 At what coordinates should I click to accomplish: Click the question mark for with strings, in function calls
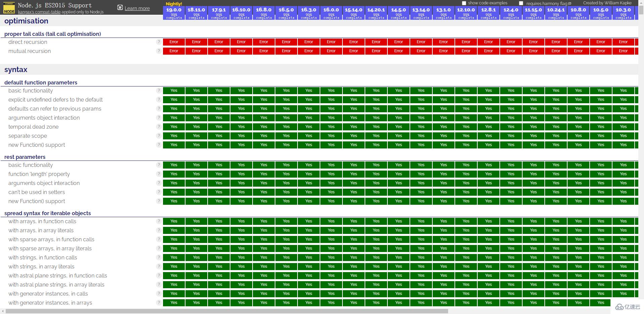(x=159, y=257)
